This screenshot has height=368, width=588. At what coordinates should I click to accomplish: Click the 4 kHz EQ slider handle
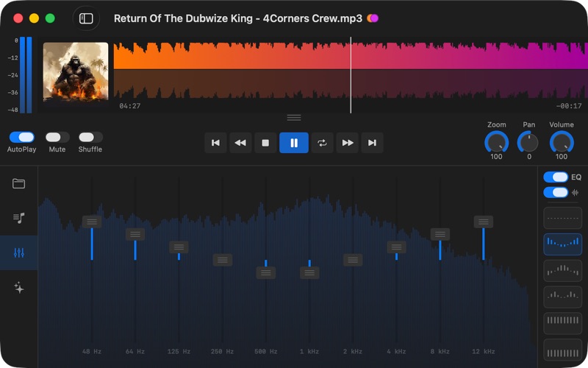pos(396,247)
